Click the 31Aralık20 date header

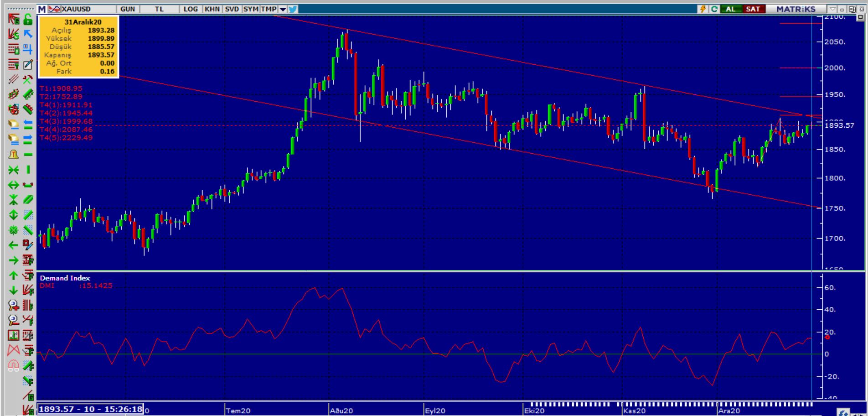(x=83, y=22)
